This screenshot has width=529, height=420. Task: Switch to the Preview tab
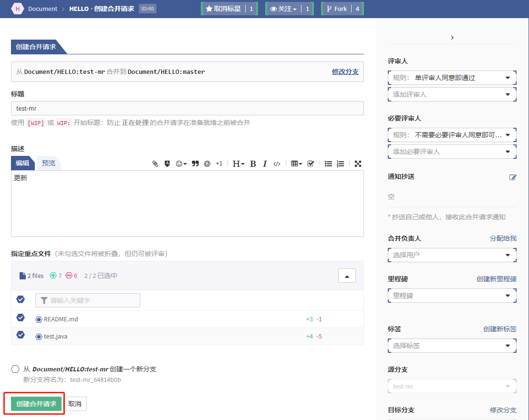point(48,163)
